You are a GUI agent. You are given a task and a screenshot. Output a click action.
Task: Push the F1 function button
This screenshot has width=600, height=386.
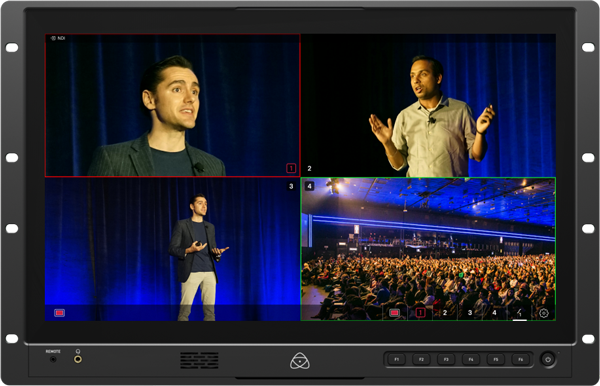pyautogui.click(x=396, y=360)
